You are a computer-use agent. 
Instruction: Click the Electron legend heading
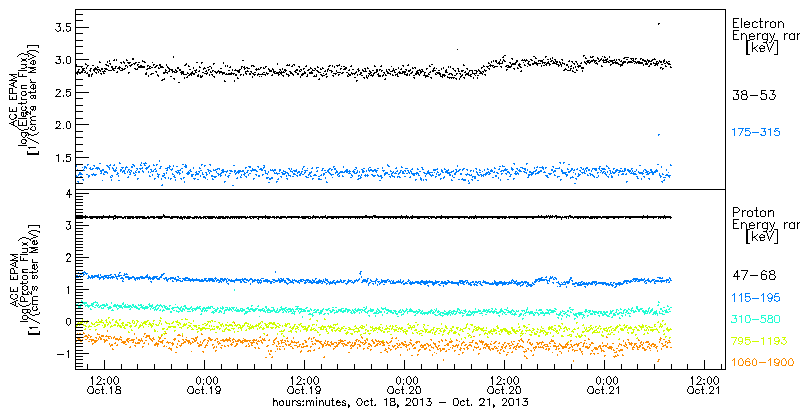click(758, 23)
